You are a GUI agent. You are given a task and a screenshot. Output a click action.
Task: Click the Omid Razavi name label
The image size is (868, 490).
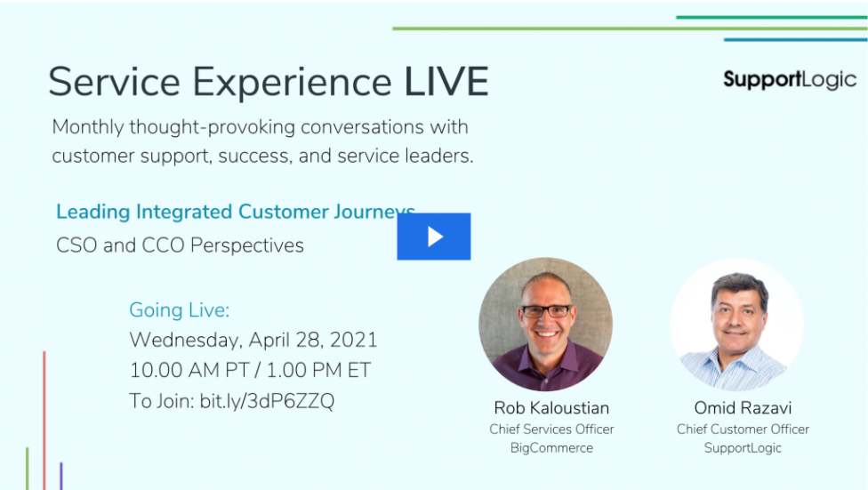743,408
